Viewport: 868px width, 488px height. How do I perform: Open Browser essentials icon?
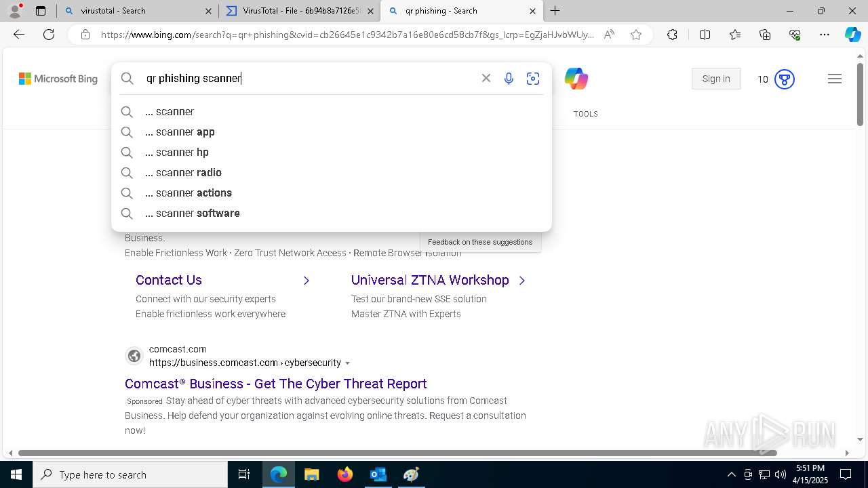pos(795,35)
